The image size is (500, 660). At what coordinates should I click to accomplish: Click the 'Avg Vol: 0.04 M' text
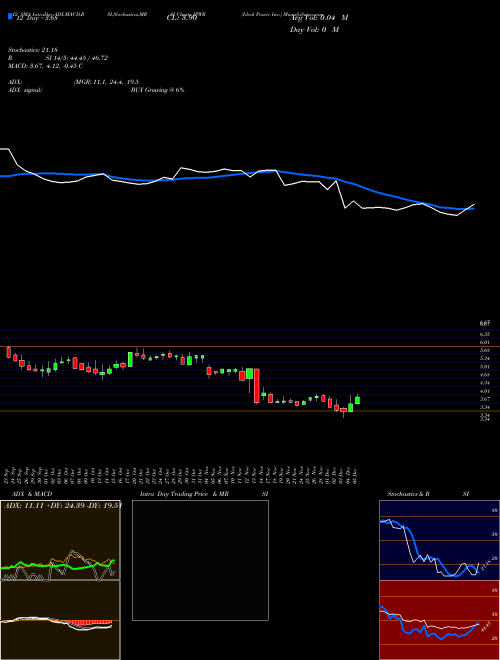(319, 18)
